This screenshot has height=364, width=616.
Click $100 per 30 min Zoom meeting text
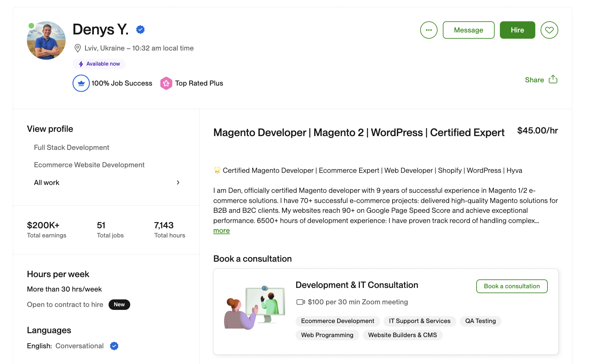358,302
